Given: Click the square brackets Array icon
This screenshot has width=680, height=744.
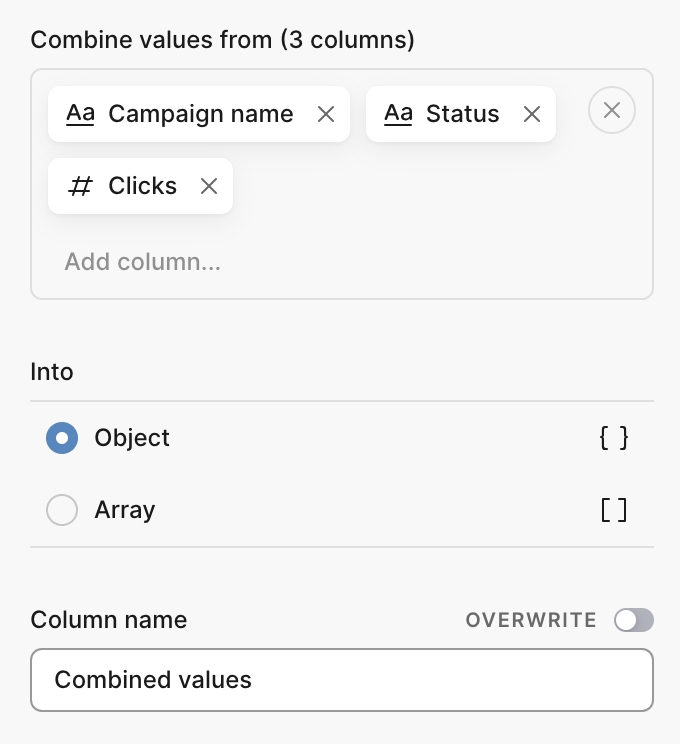Looking at the screenshot, I should tap(614, 511).
